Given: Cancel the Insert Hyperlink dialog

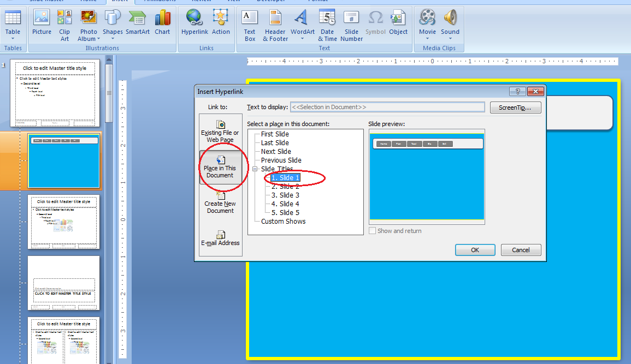Looking at the screenshot, I should pyautogui.click(x=520, y=249).
